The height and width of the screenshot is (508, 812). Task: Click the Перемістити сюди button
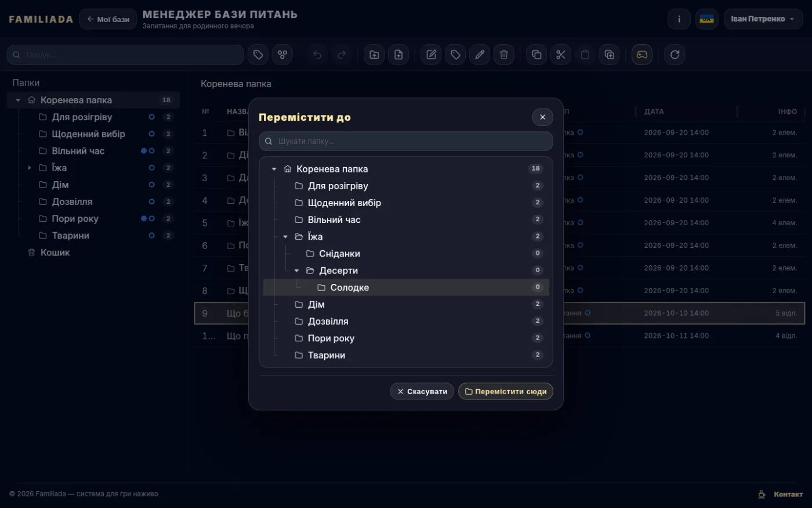tap(506, 391)
